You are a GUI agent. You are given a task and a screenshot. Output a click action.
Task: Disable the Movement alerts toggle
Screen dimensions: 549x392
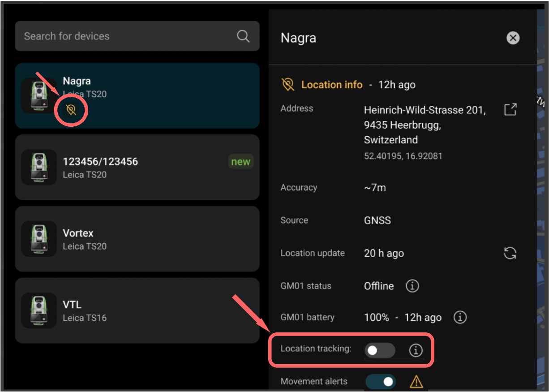[381, 382]
